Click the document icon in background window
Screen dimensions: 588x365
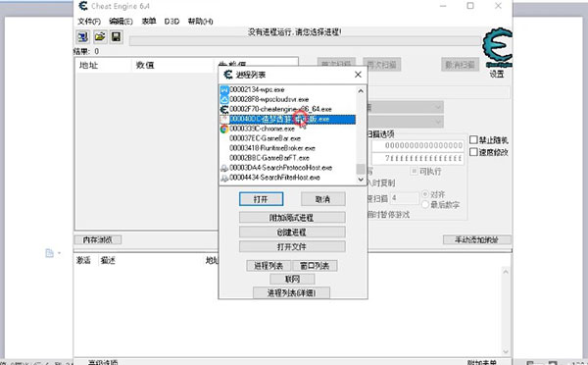[x=49, y=253]
